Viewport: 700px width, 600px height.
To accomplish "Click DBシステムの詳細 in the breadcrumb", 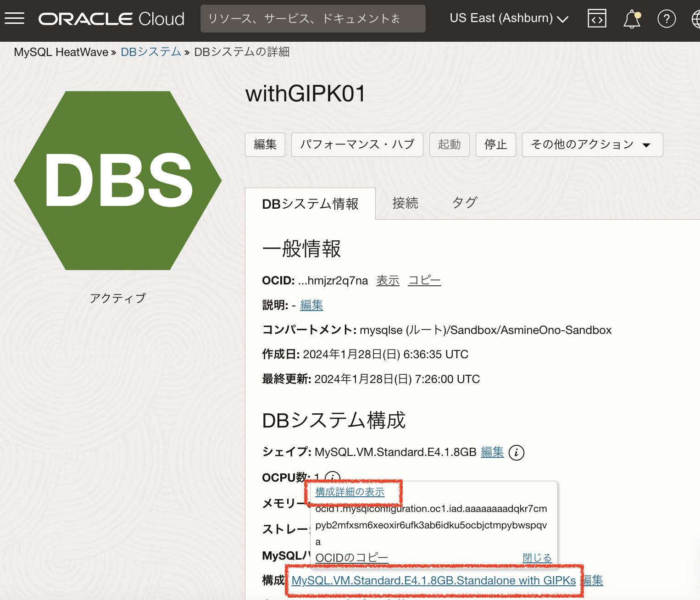I will (x=242, y=52).
